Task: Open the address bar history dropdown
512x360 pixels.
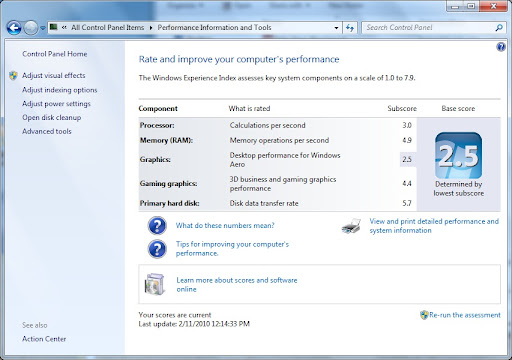Action: (336, 28)
